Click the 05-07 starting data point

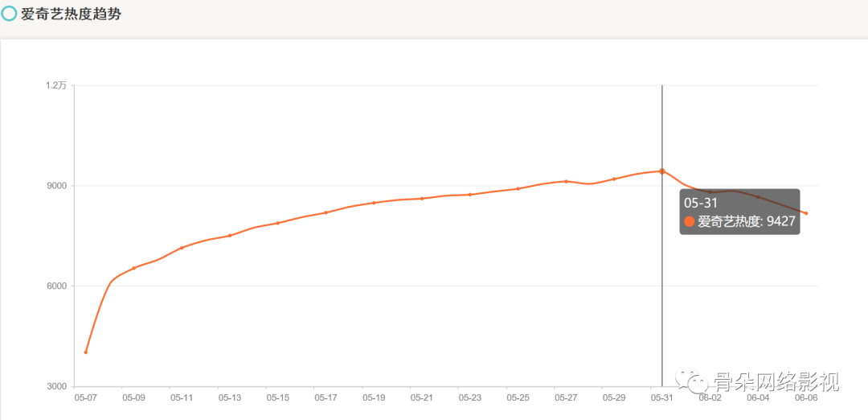coord(86,352)
